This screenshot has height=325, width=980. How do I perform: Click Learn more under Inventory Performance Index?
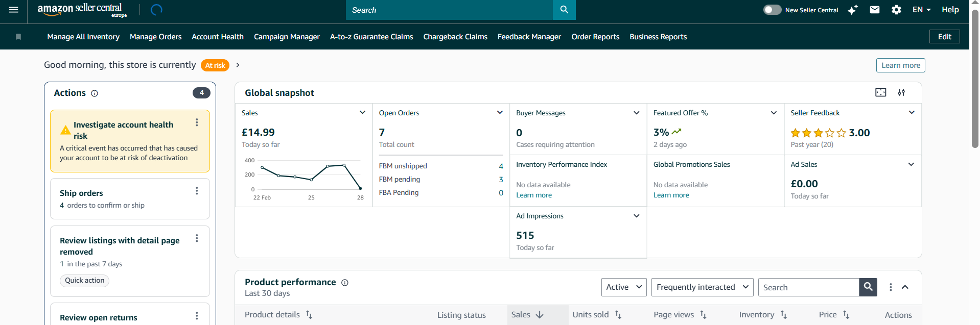pyautogui.click(x=533, y=195)
